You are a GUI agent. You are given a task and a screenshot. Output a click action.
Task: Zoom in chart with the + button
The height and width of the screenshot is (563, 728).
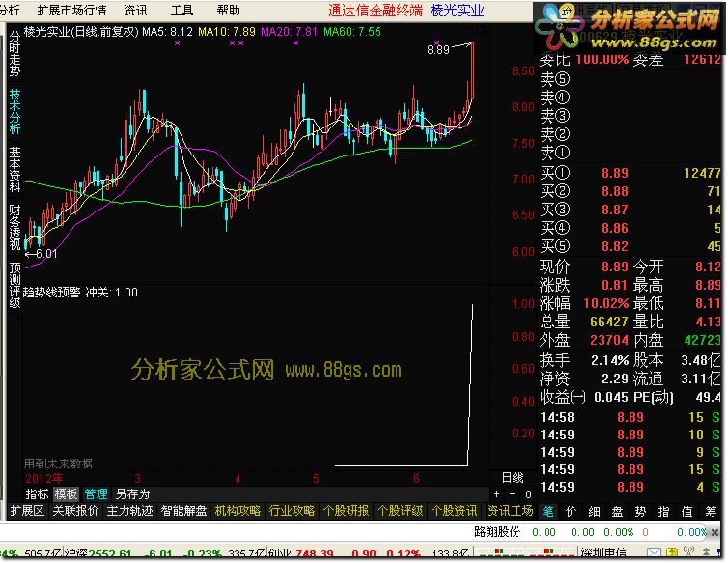pyautogui.click(x=497, y=494)
